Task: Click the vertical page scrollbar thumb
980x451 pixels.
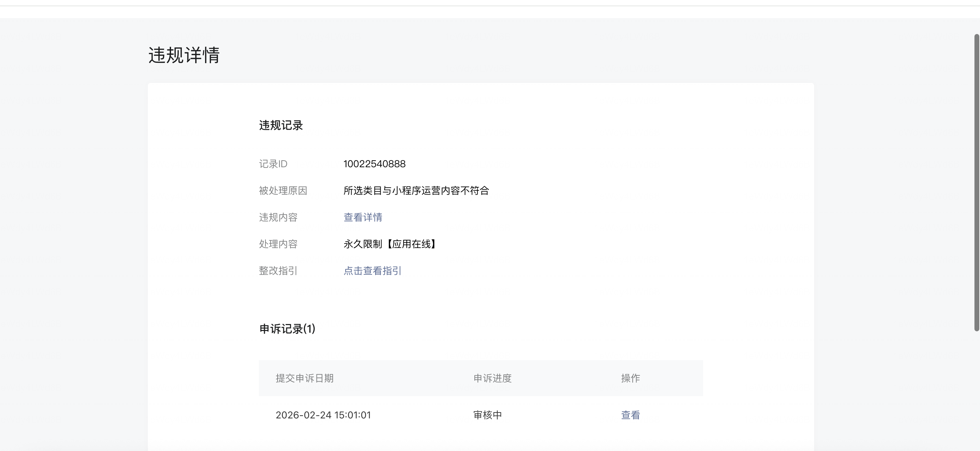Action: coord(976,182)
